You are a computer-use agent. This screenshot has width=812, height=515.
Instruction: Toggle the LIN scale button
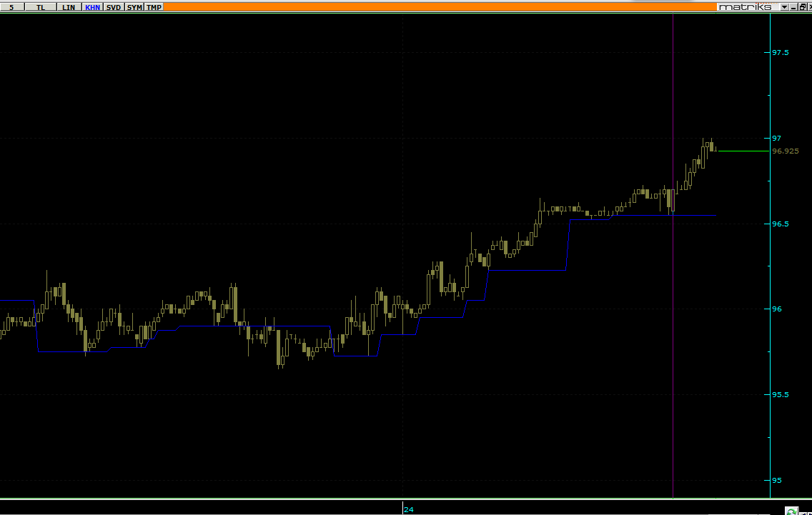point(69,7)
